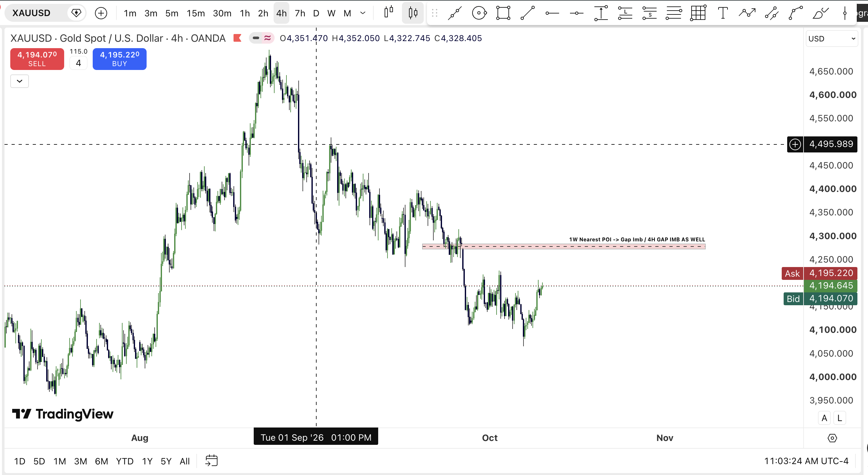The height and width of the screenshot is (475, 868).
Task: Expand more timeframes chevron after M
Action: point(362,13)
